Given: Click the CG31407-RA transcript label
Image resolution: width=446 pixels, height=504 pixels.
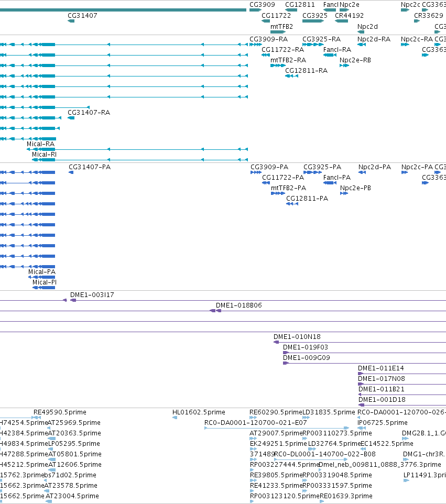Looking at the screenshot, I should click(x=89, y=113).
